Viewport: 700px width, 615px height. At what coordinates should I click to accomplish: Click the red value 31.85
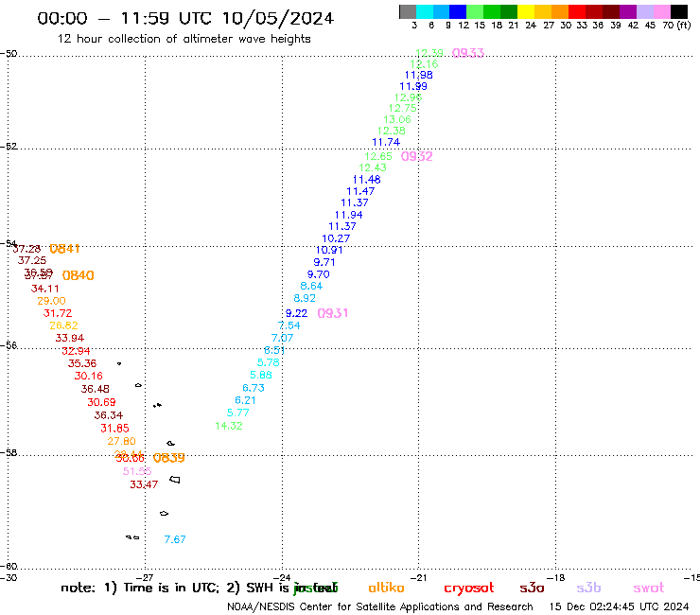(x=114, y=429)
